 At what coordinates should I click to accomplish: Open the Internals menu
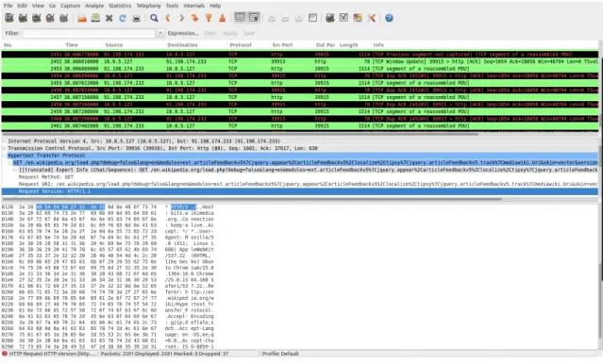pos(193,6)
